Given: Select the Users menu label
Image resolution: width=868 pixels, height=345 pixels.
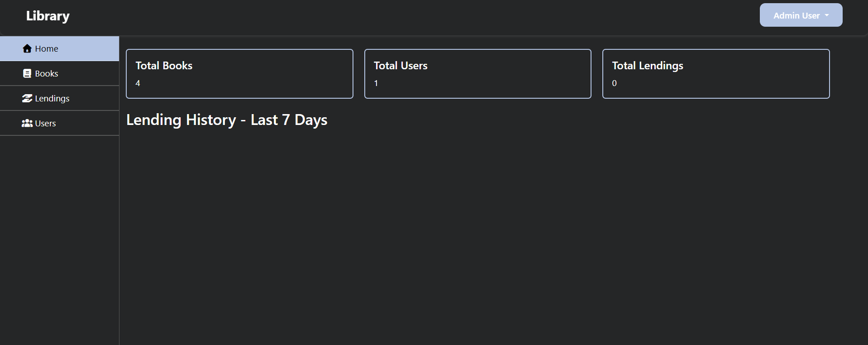Looking at the screenshot, I should pyautogui.click(x=46, y=123).
